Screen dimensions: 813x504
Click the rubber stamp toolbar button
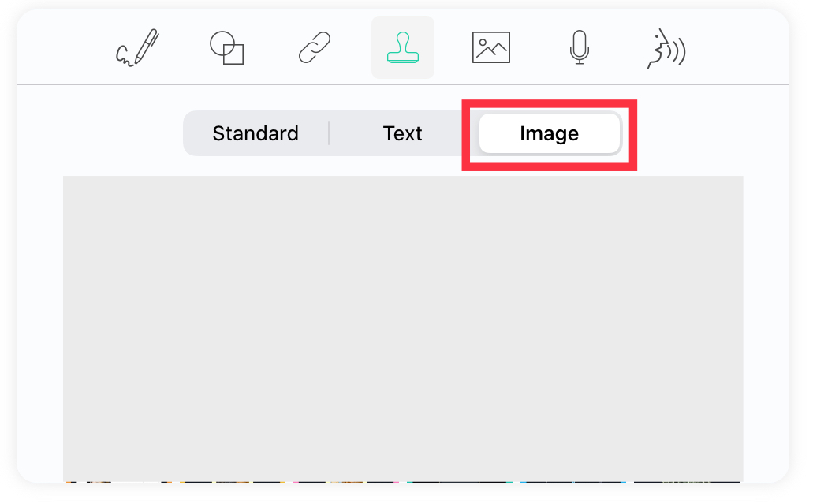coord(403,47)
